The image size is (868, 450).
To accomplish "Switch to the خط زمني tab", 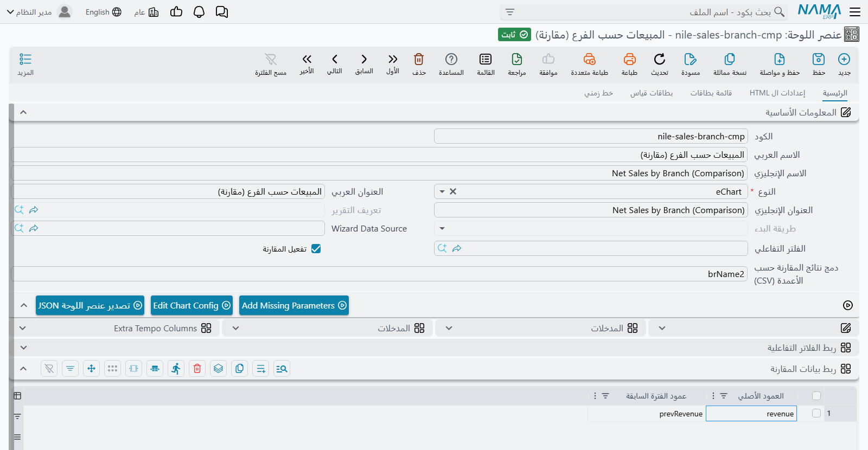I will coord(598,93).
